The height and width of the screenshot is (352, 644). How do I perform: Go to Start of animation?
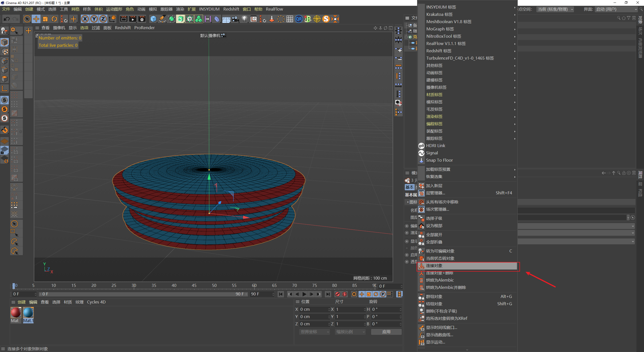281,294
